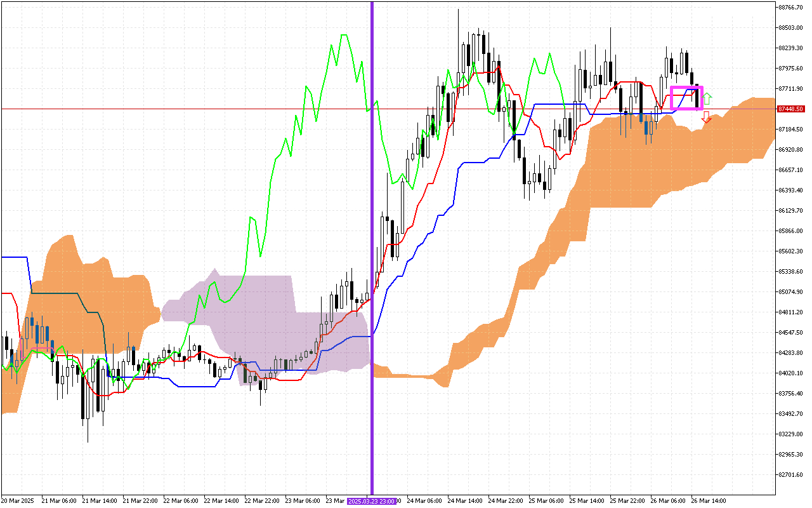Click the 22 Mar 22:00 time label

[x=262, y=501]
